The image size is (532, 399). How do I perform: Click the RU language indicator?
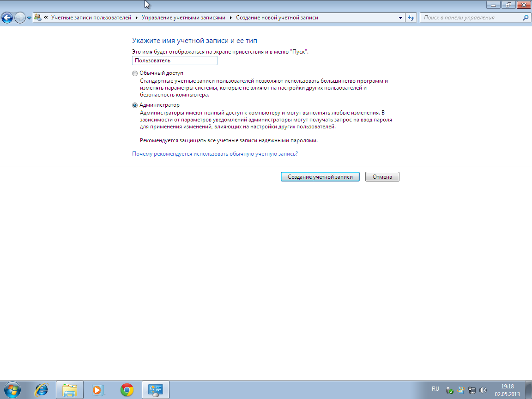coord(435,389)
